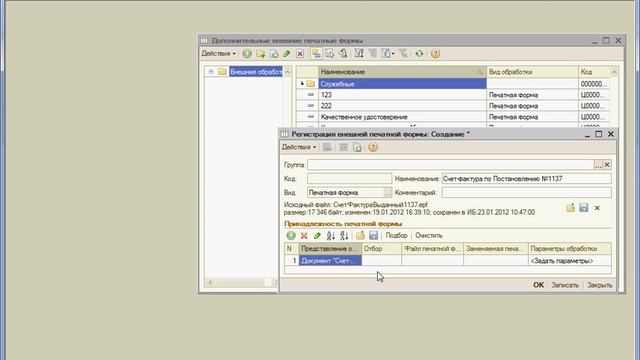
Task: Click the New group folder icon in list toolbar
Action: pyautogui.click(x=260, y=53)
